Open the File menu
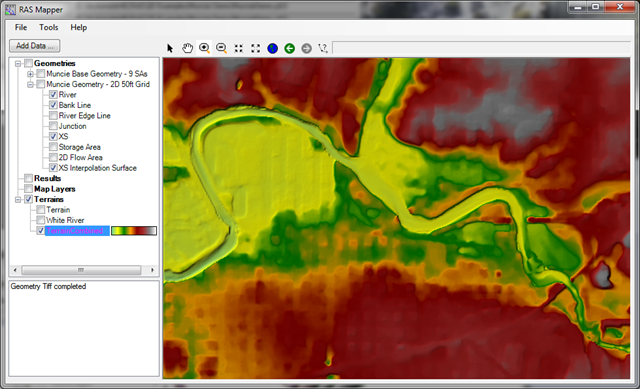The image size is (640, 389). (x=21, y=27)
